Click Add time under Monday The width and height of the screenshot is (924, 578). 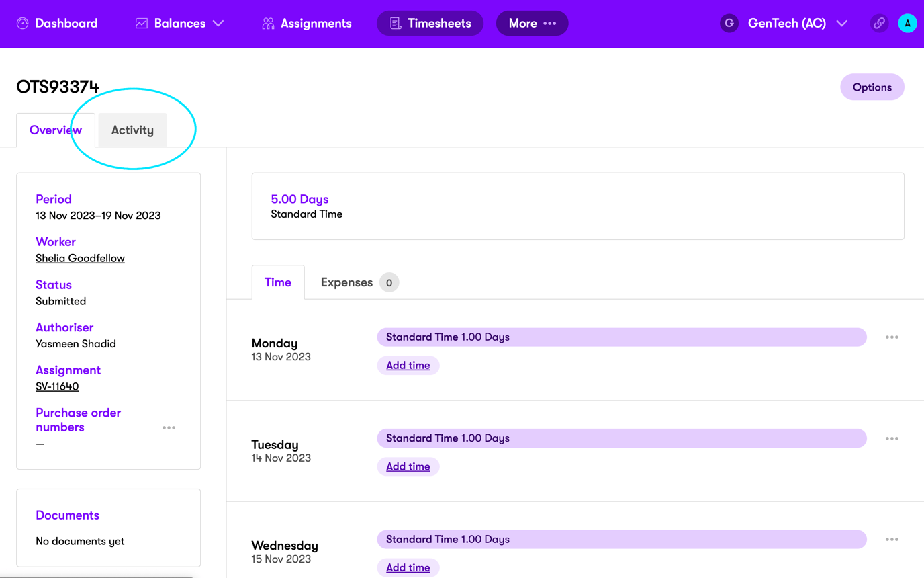pos(408,366)
